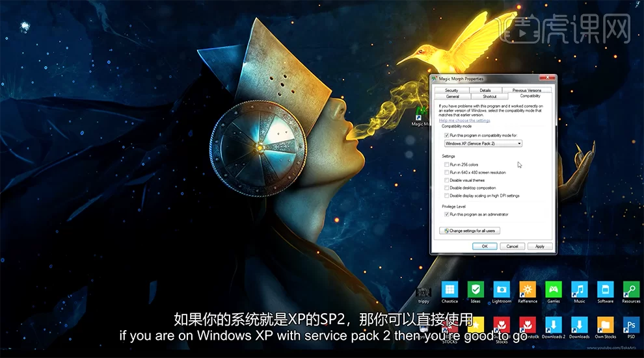Enable Disable visual themes checkbox

pos(446,180)
